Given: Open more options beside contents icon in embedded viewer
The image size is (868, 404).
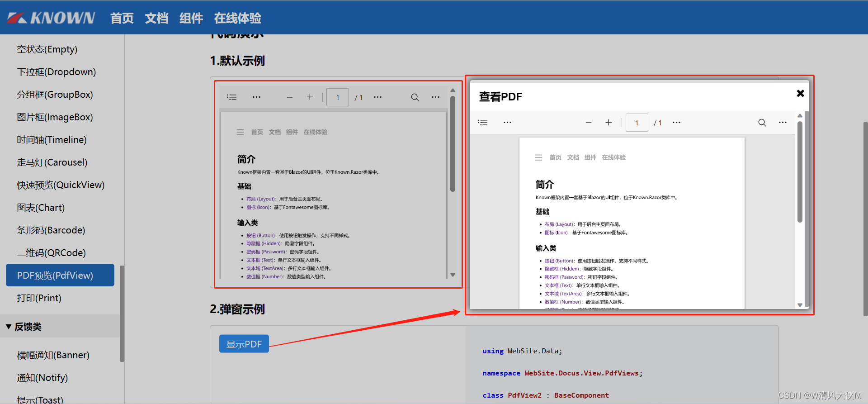Looking at the screenshot, I should 256,97.
